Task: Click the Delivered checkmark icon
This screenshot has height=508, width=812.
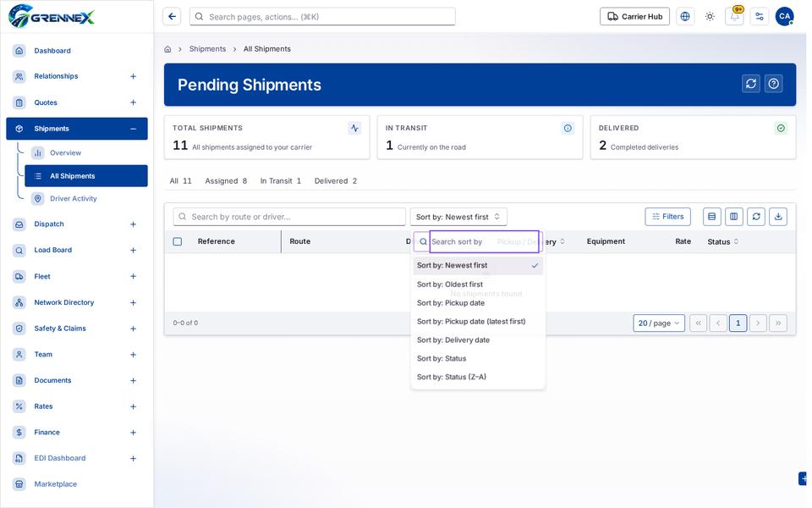Action: tap(781, 128)
